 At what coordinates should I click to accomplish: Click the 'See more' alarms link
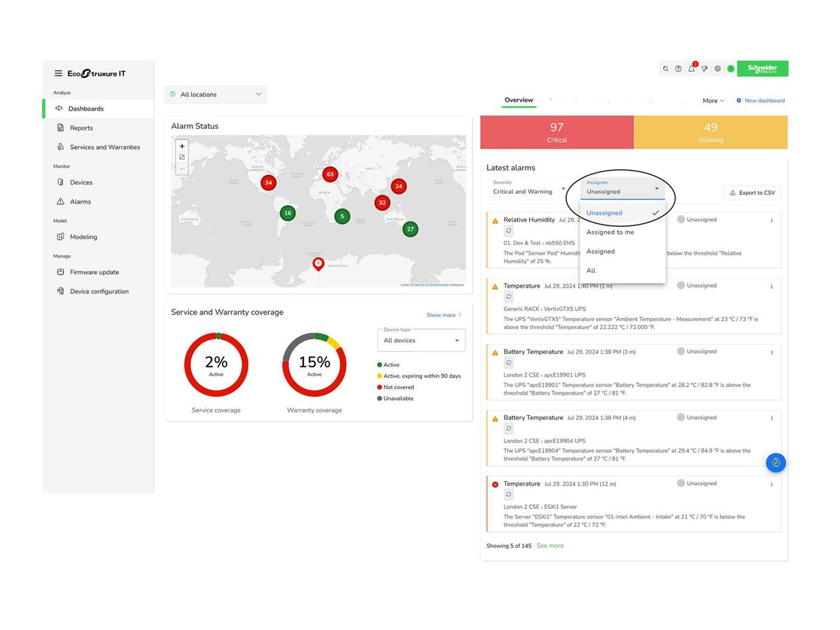(549, 545)
